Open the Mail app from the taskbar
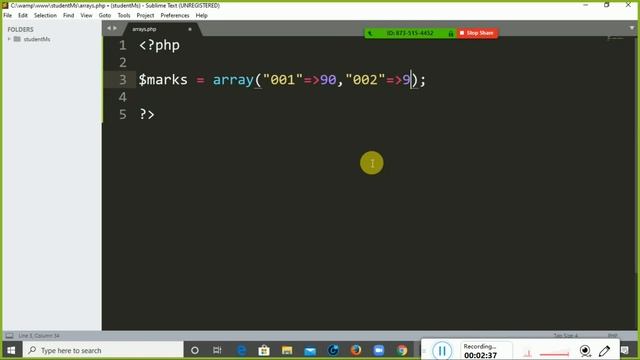 pyautogui.click(x=310, y=350)
